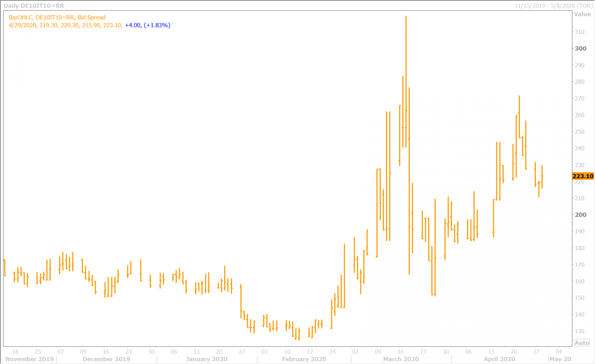Click the 200 label on the value axis
This screenshot has height=364, width=595.
[x=580, y=215]
